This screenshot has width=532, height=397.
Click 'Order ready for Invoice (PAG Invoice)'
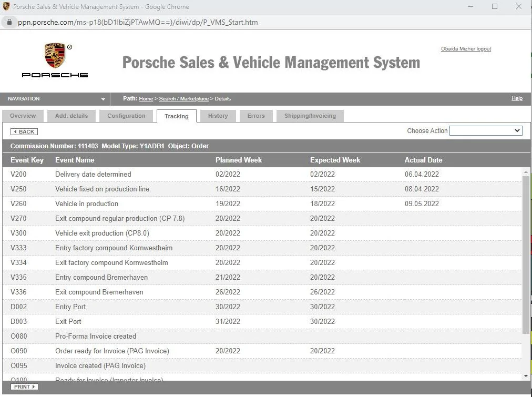pos(112,351)
